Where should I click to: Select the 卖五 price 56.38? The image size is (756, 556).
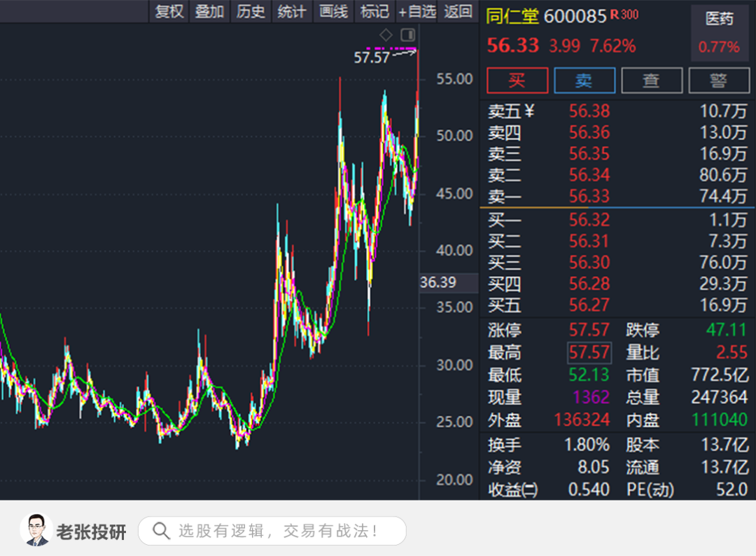[589, 111]
